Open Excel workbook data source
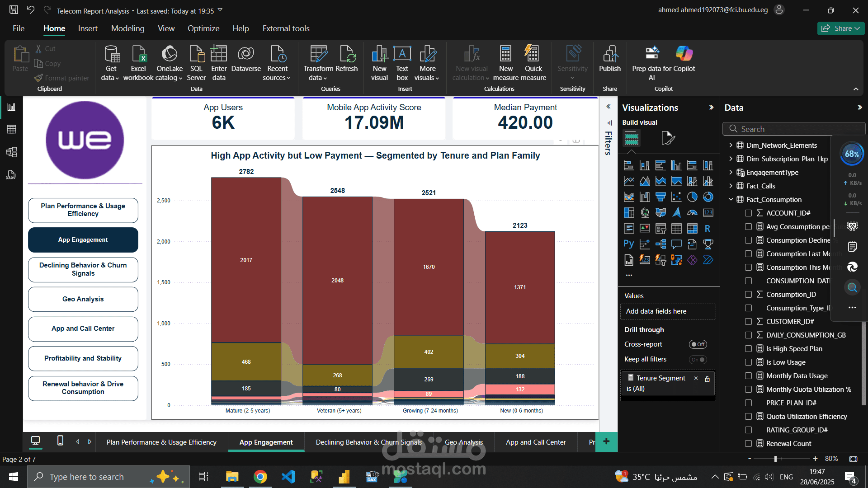 click(x=138, y=63)
